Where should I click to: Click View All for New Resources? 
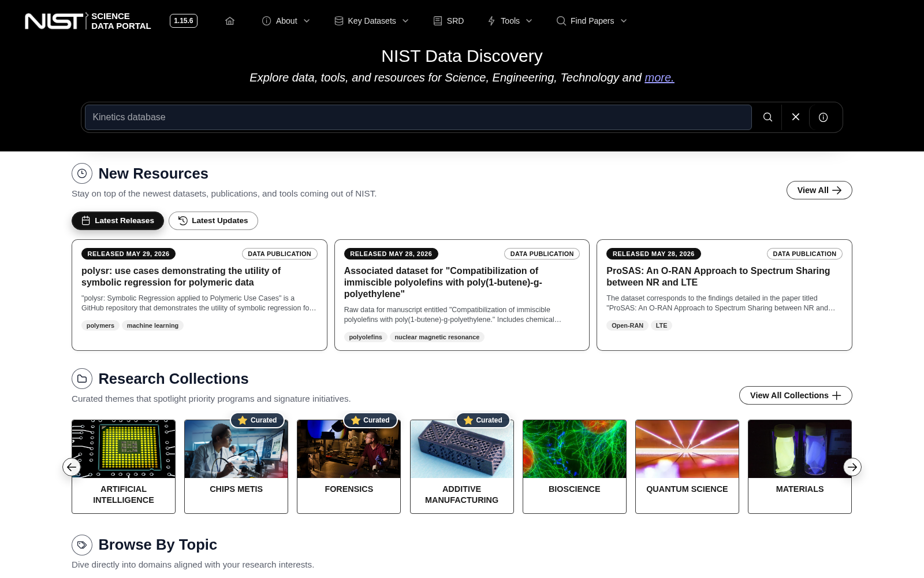coord(819,190)
